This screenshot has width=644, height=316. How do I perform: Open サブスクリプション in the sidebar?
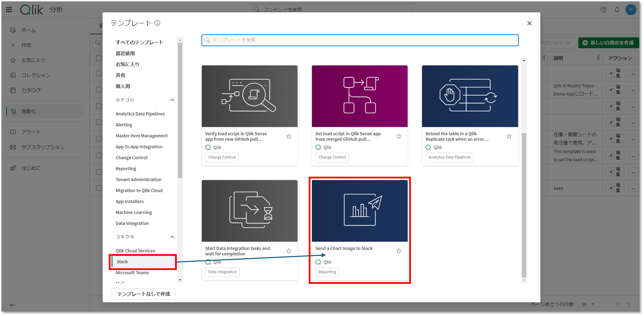45,147
